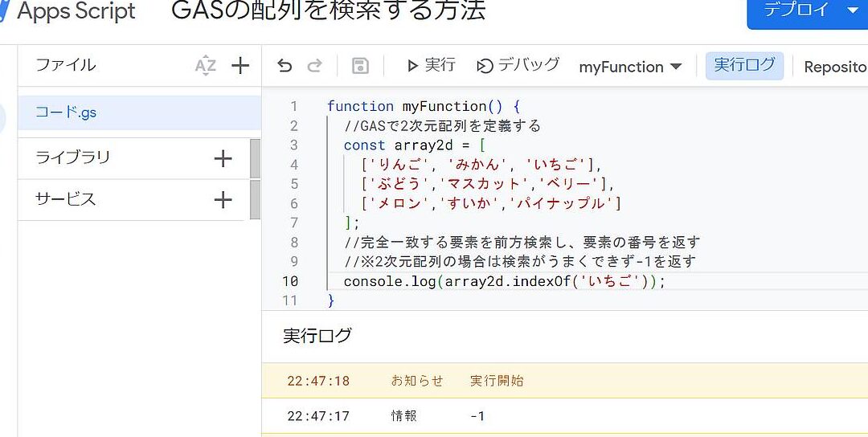Click the //GASで2次元配列を定義する comment
Screen dimensions: 868x437
tap(442, 126)
